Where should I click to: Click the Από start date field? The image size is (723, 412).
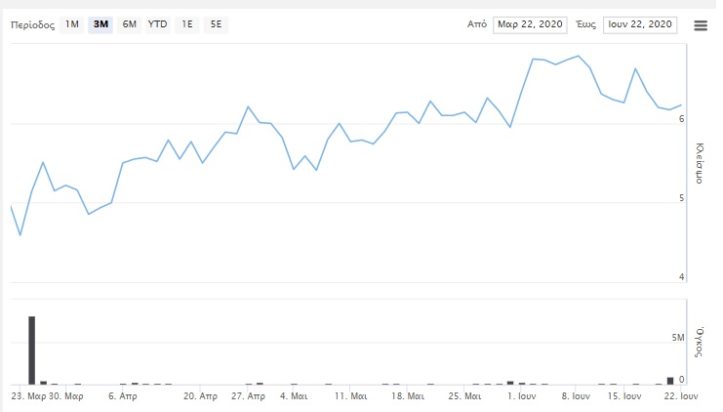529,25
